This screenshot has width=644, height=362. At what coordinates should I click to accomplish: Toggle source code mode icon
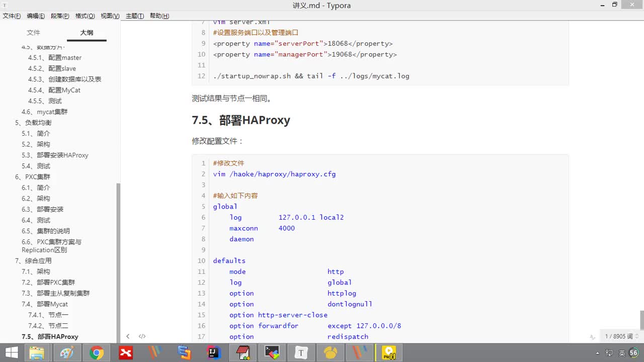point(142,336)
